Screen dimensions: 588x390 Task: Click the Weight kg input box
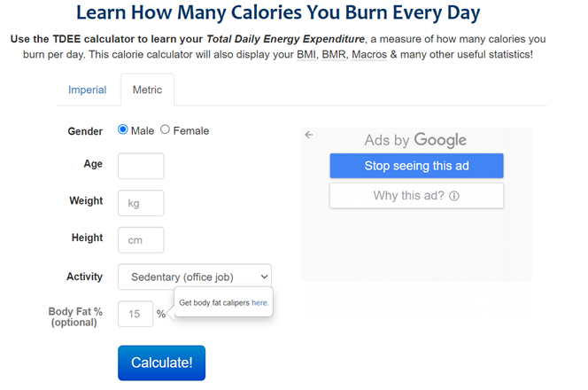click(x=141, y=203)
